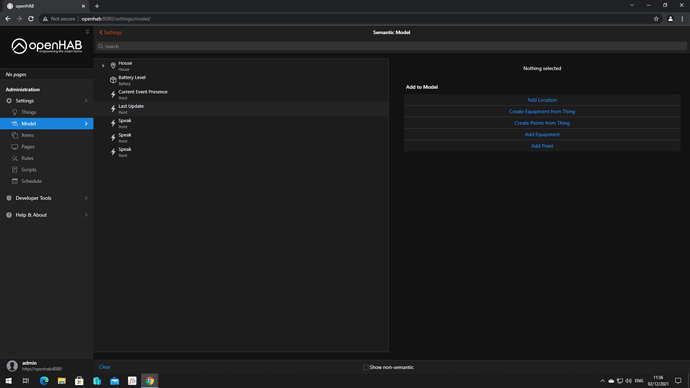Click the browser back arrow
This screenshot has width=690, height=388.
tap(8, 19)
